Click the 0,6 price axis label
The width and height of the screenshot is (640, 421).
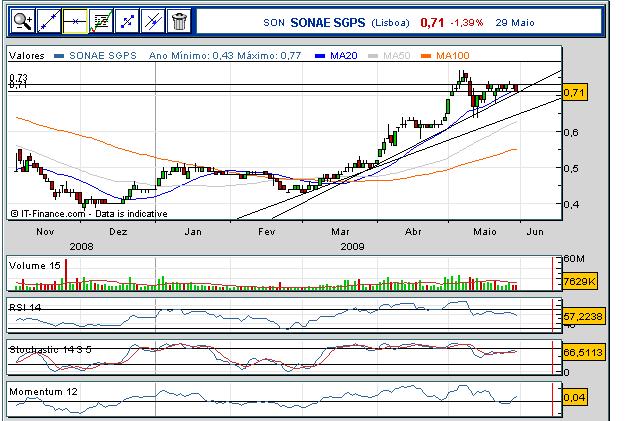(571, 132)
